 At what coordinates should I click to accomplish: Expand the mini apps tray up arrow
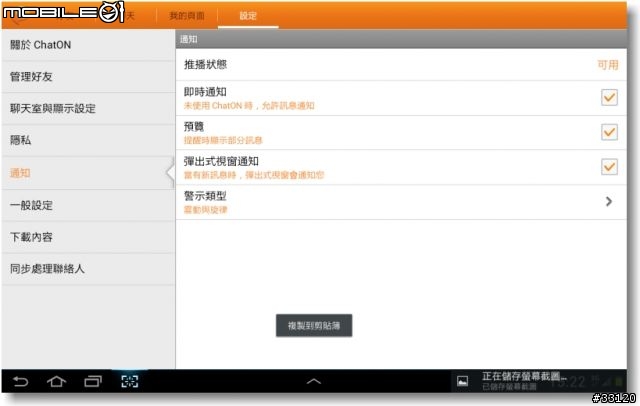313,382
